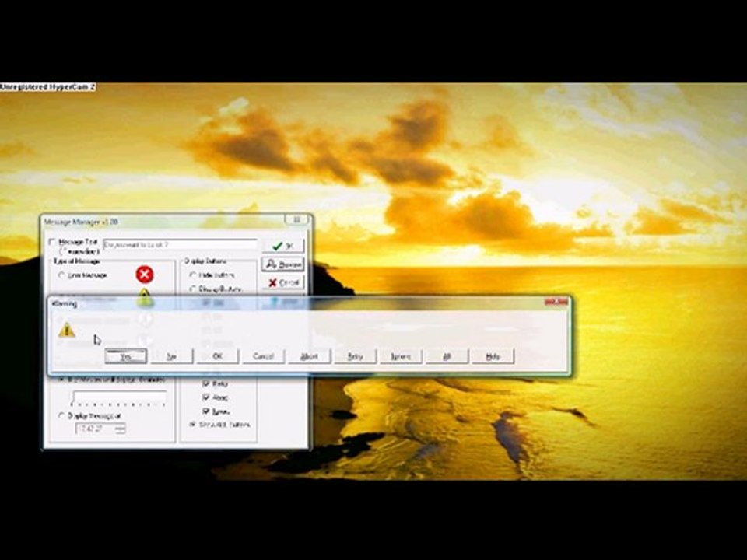Click green-check OK button in Message Manager
Image resolution: width=747 pixels, height=560 pixels.
(283, 246)
